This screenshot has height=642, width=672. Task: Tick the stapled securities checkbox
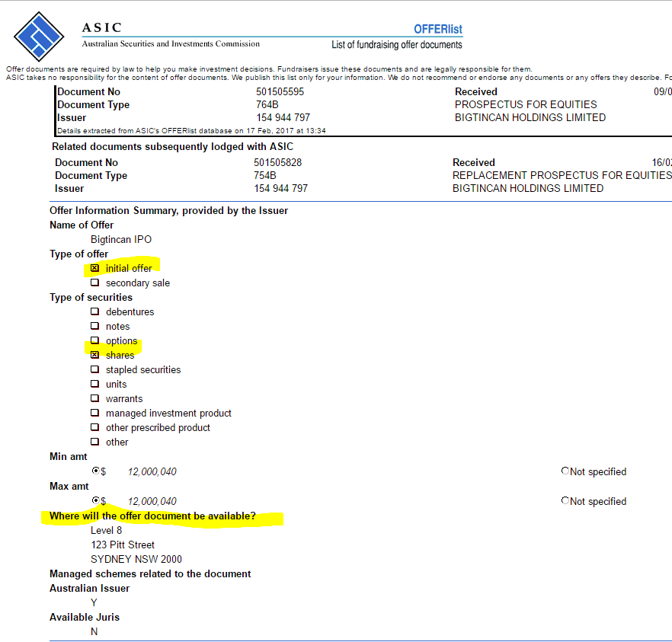click(94, 369)
